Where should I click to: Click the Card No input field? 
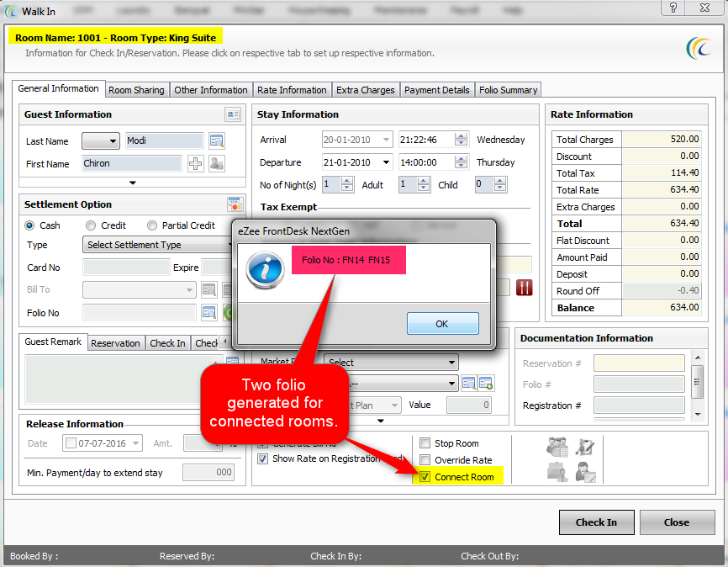(126, 268)
